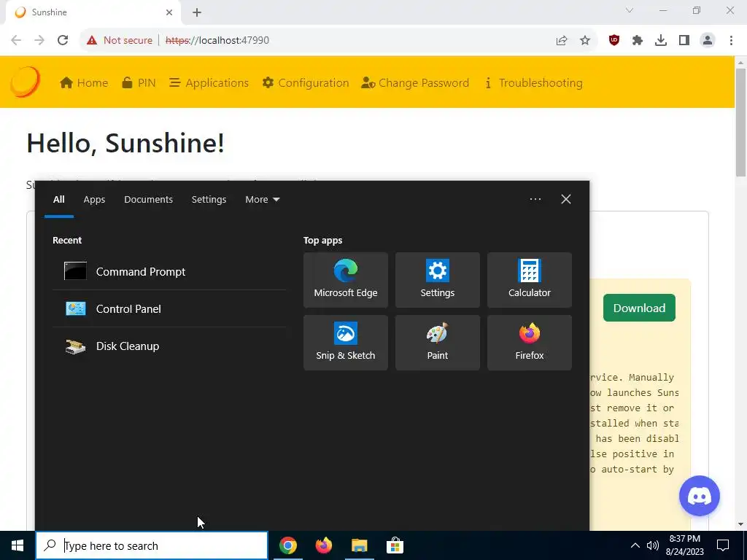Open Control Panel from Recent list
The image size is (747, 560).
pyautogui.click(x=169, y=308)
